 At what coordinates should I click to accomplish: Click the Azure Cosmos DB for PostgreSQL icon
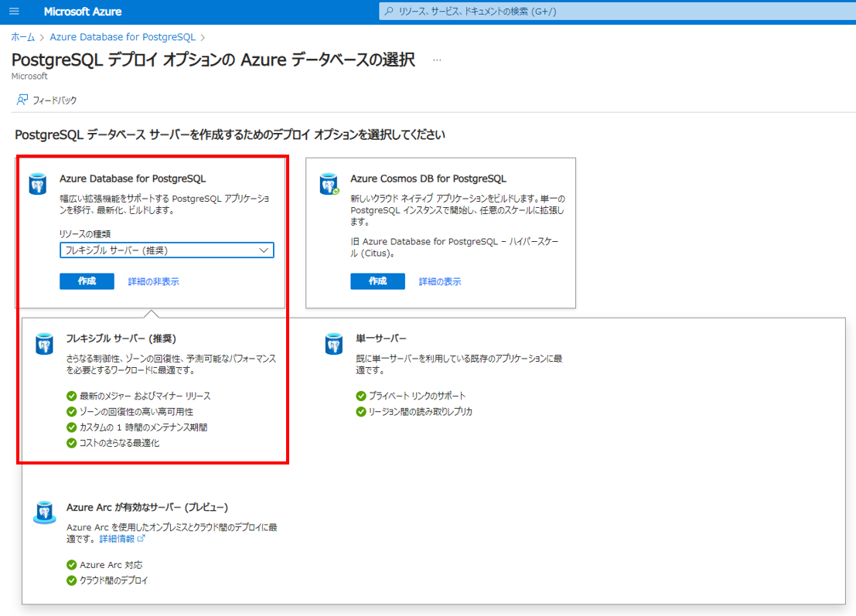[x=329, y=185]
